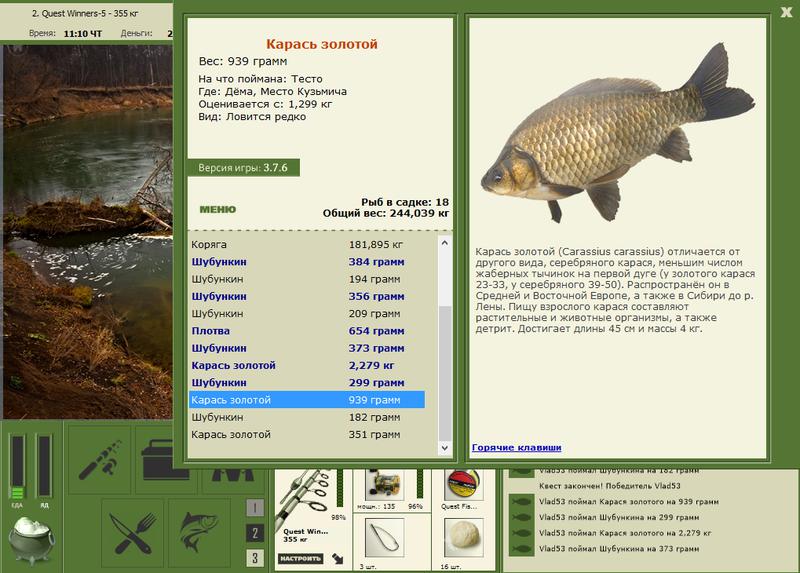Click the Quest Winners rod thumbnail

[x=304, y=497]
